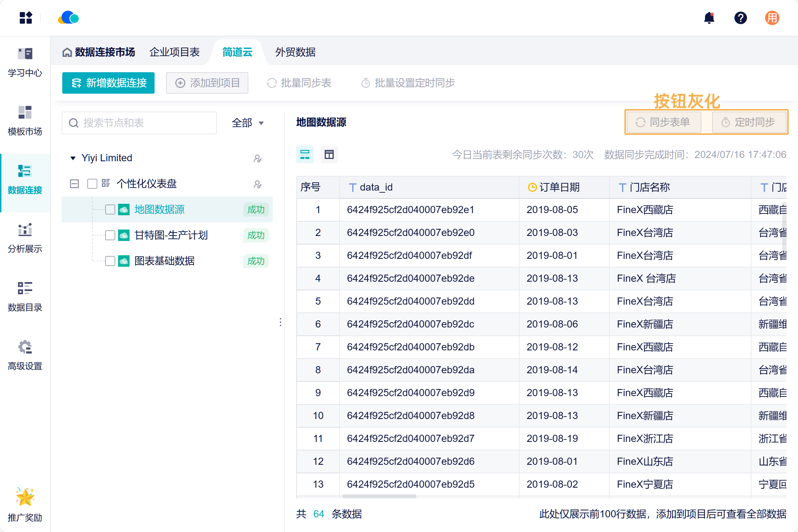
Task: Click the cloud product logo
Action: [x=68, y=18]
